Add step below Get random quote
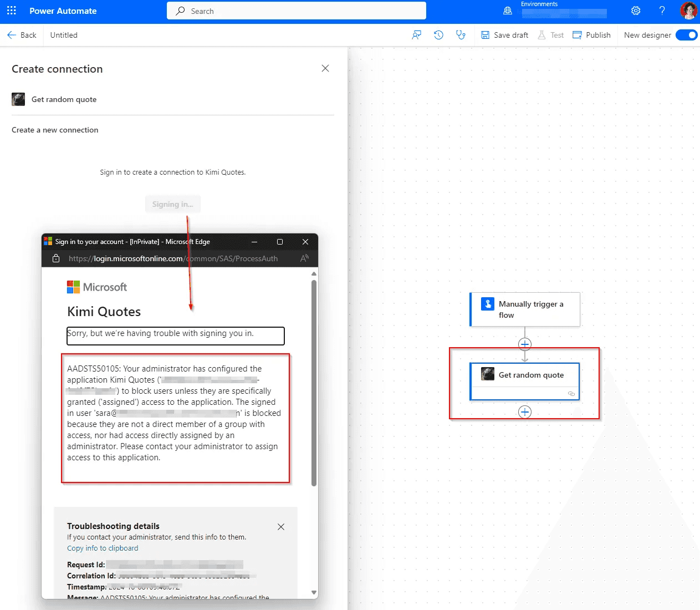This screenshot has height=610, width=700. click(525, 412)
